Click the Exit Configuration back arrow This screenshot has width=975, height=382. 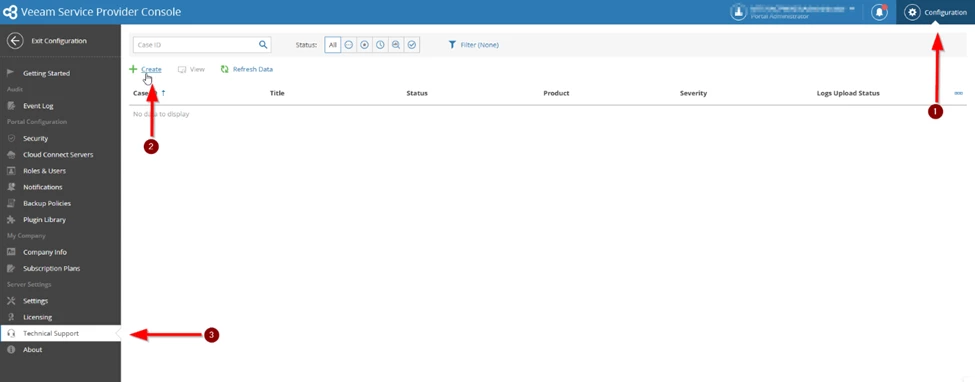coord(15,40)
